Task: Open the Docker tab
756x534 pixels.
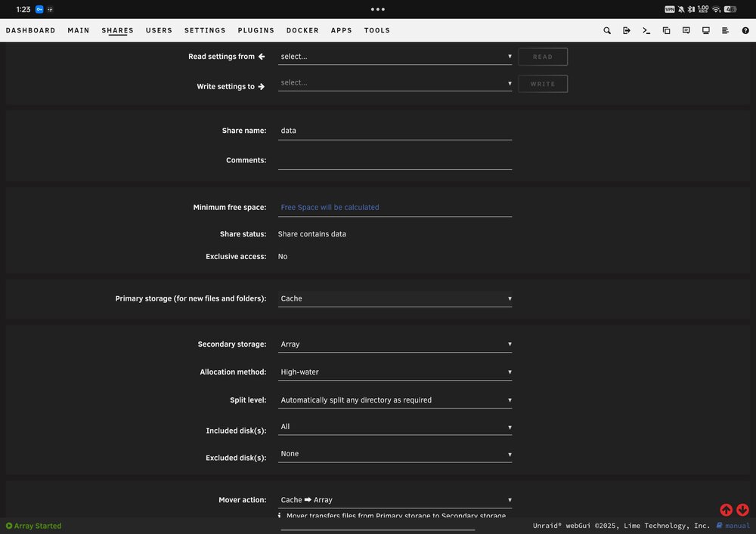Action: tap(302, 30)
